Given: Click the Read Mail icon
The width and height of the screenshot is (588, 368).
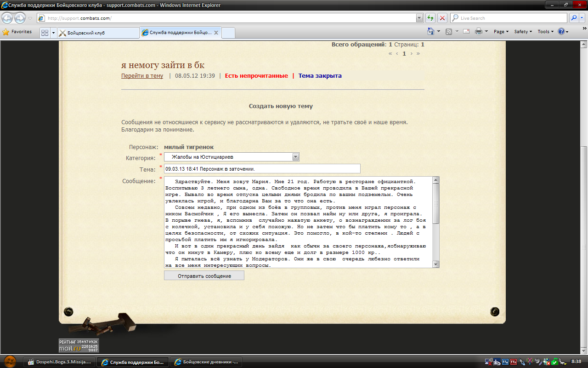Looking at the screenshot, I should [x=466, y=31].
